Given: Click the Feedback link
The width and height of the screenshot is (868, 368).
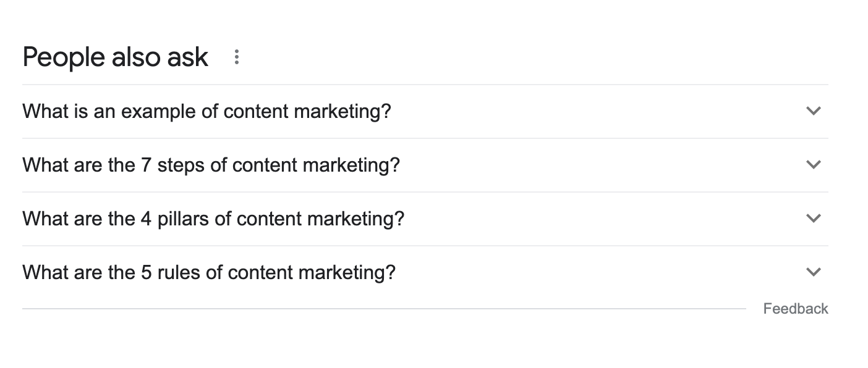Looking at the screenshot, I should (796, 309).
